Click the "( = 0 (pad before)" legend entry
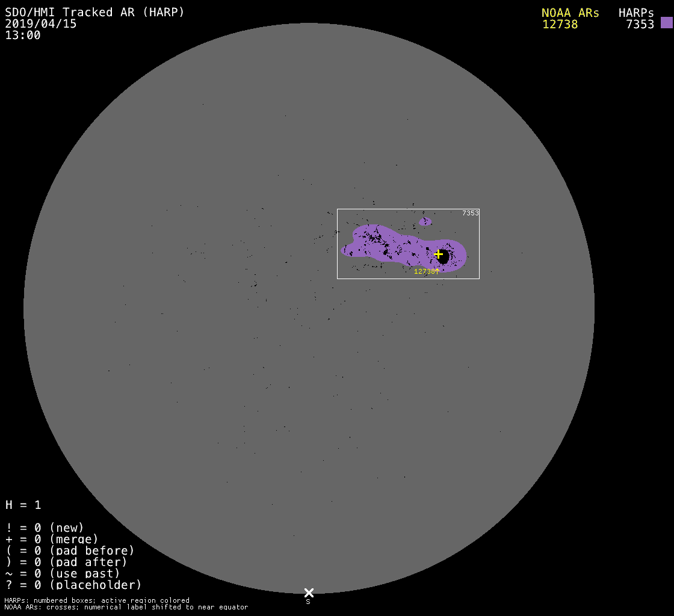 [x=70, y=550]
